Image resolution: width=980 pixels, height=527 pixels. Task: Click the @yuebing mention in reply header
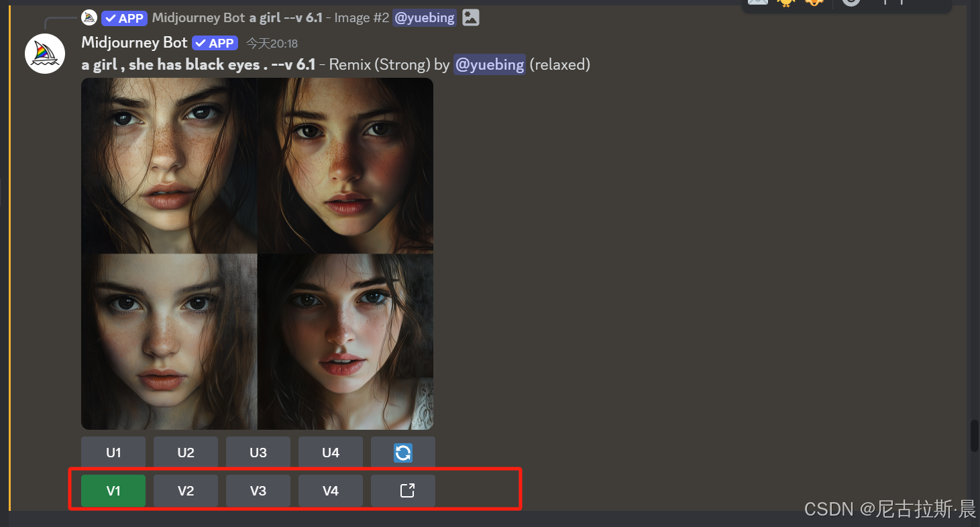pyautogui.click(x=425, y=18)
